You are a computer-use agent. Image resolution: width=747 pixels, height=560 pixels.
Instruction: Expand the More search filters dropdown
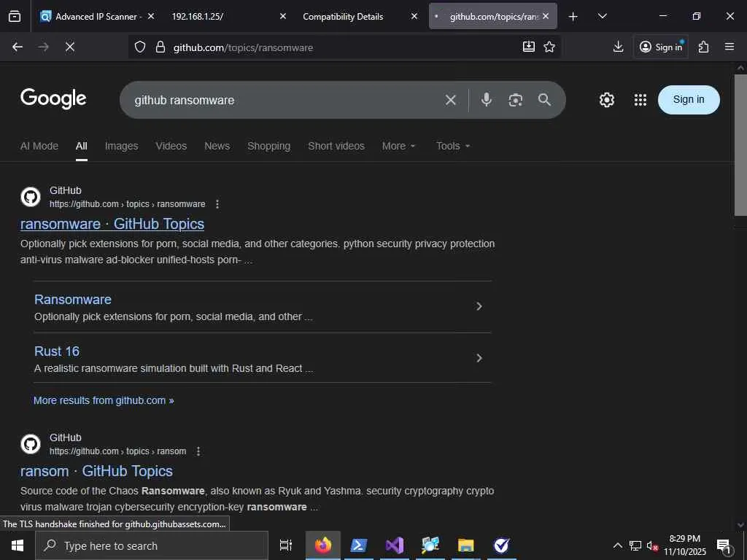point(399,146)
